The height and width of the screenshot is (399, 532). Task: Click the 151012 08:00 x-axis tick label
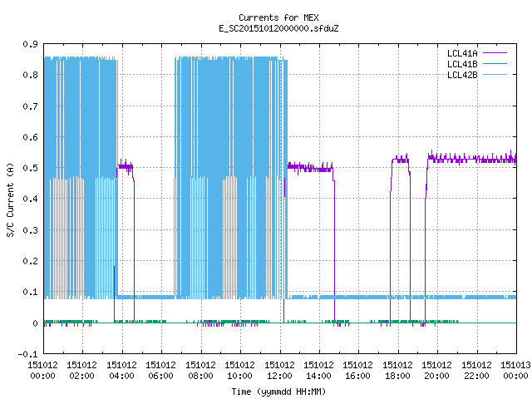tap(200, 371)
